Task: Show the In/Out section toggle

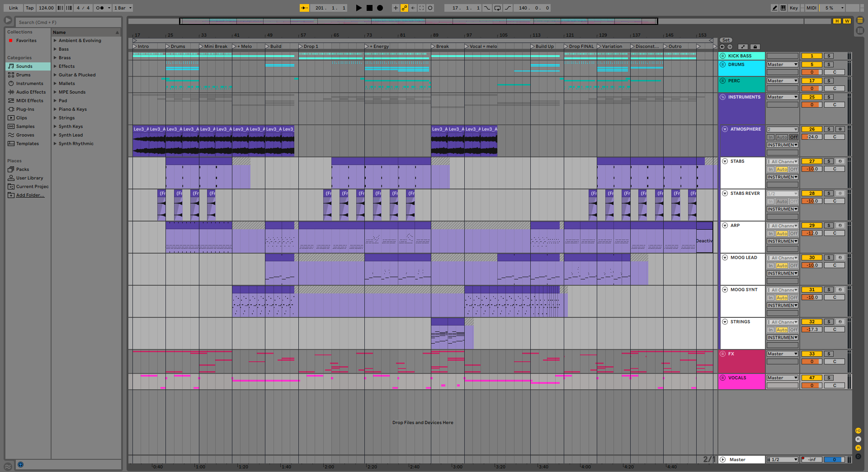Action: coord(858,430)
